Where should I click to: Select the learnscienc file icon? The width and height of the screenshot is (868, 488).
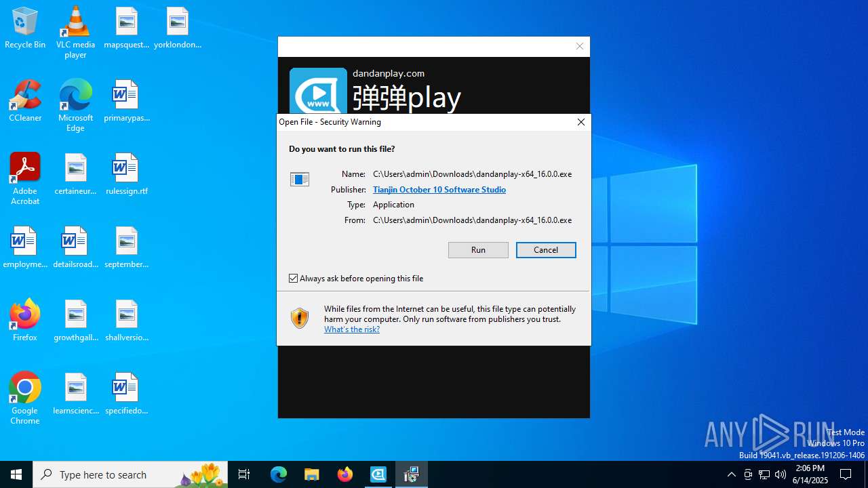[75, 394]
